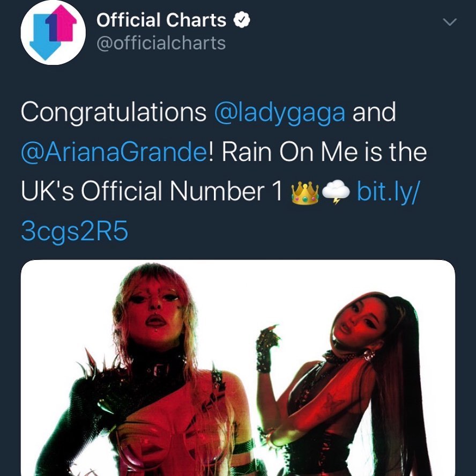Click the crown emoji in the tweet
Screen dimensions: 476x476
click(x=304, y=192)
